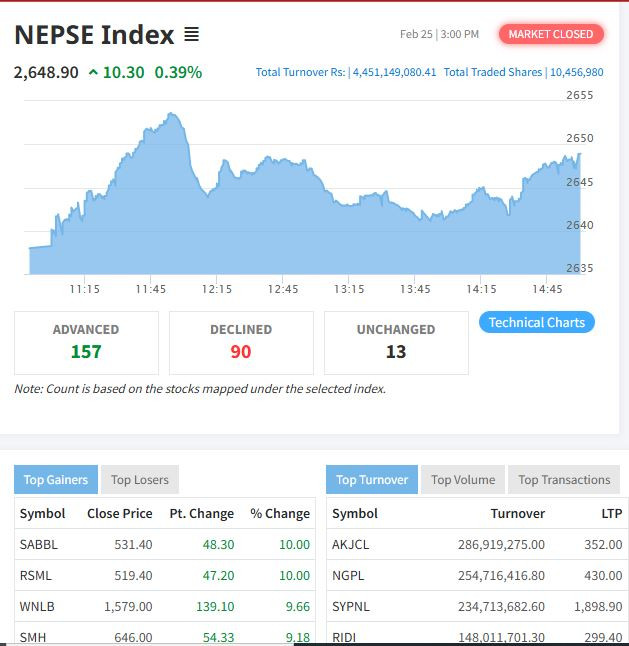This screenshot has height=646, width=629.
Task: Open SYPNL in the turnover table
Action: tap(351, 607)
